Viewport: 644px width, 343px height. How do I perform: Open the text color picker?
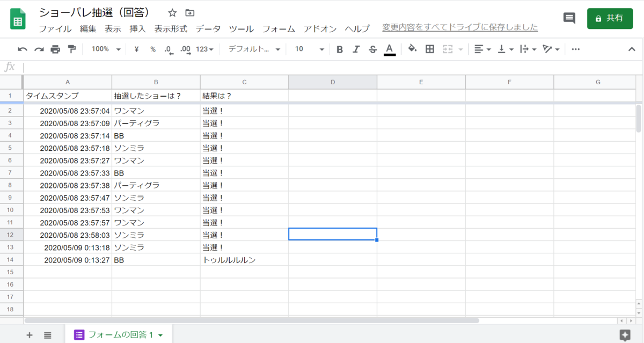click(390, 49)
